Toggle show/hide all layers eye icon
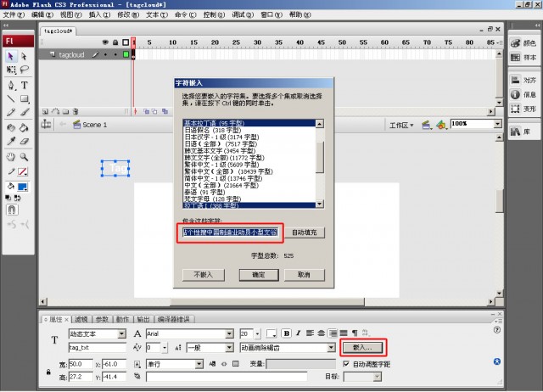 tap(105, 42)
